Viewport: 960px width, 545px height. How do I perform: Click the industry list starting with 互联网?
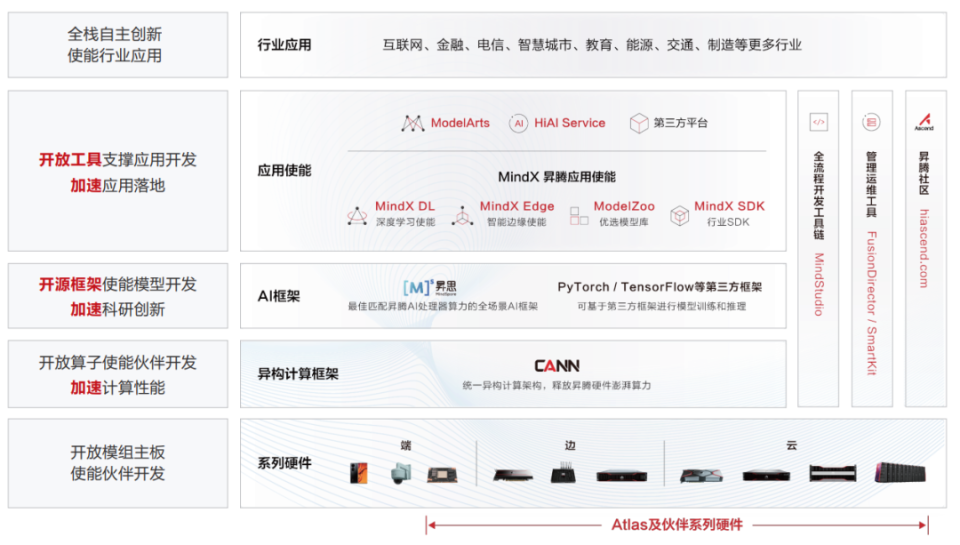click(592, 45)
